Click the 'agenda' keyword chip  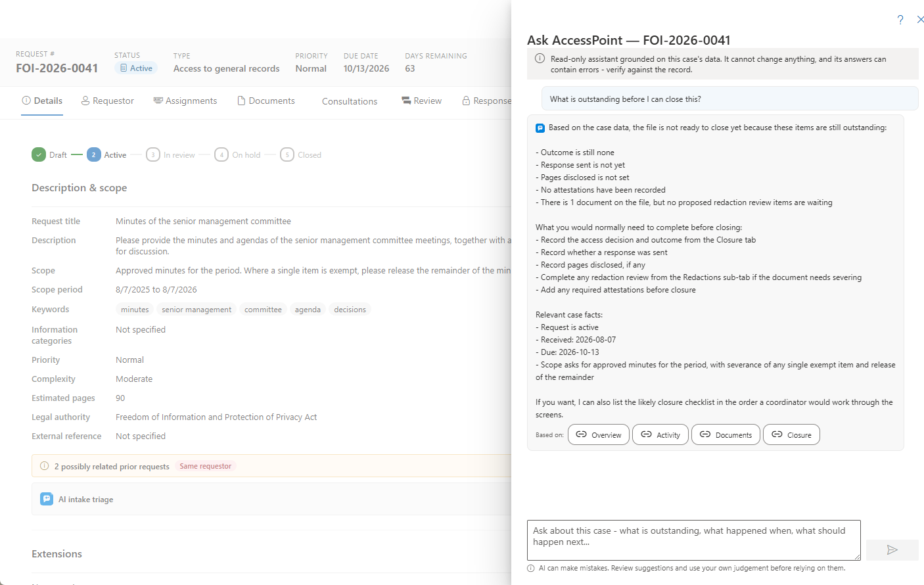coord(308,310)
